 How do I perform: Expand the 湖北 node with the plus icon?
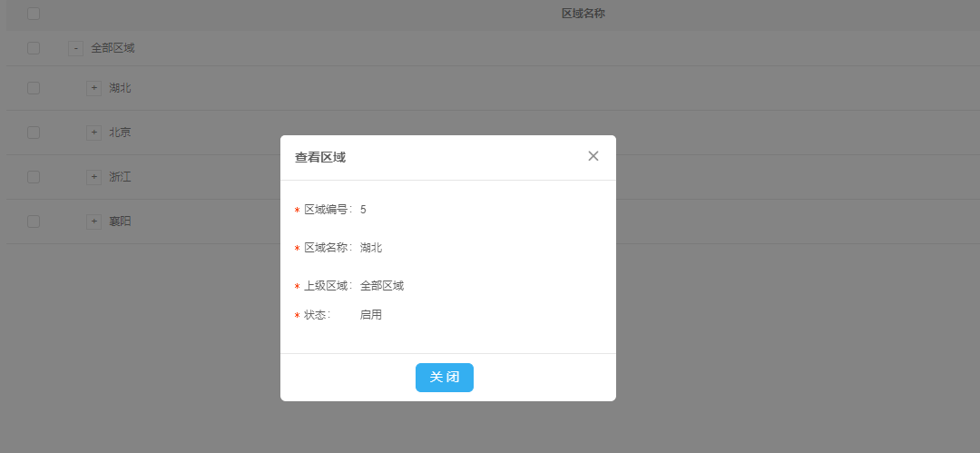(93, 88)
